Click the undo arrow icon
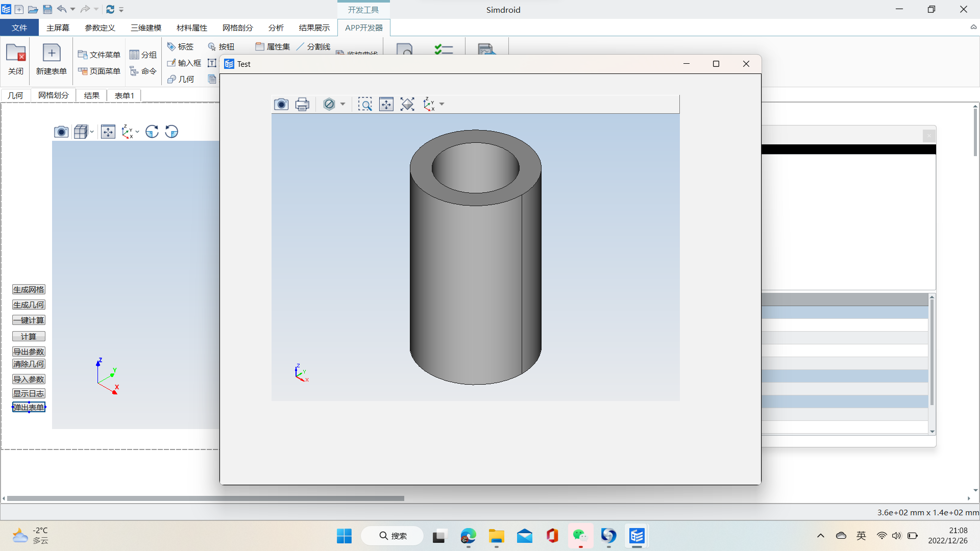The image size is (980, 551). pos(62,9)
